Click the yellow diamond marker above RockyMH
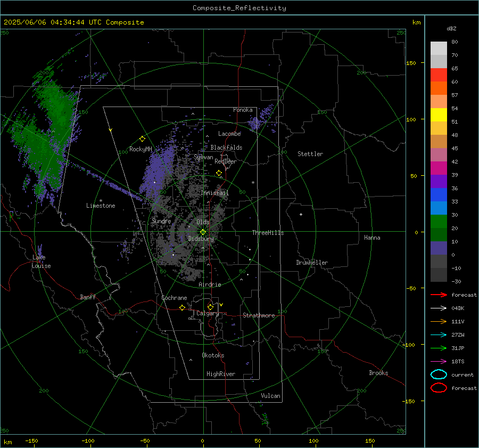 pos(142,139)
